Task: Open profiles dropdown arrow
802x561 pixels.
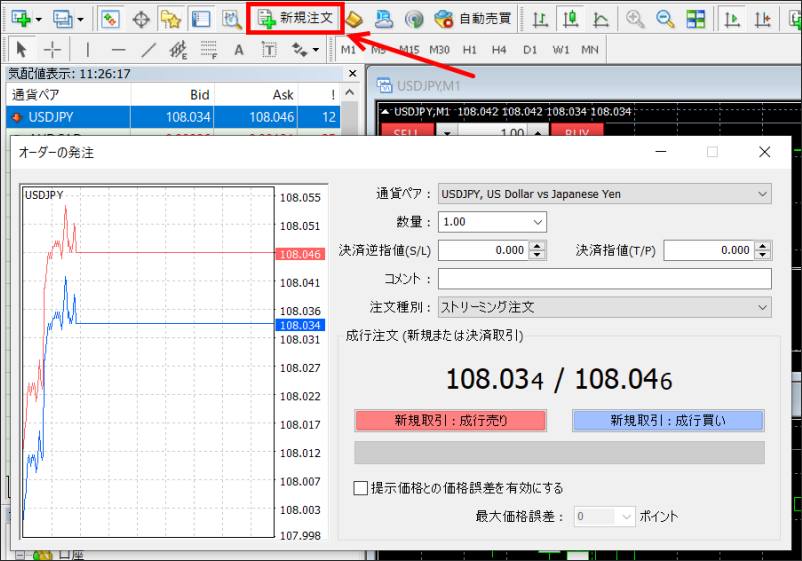Action: pyautogui.click(x=80, y=20)
